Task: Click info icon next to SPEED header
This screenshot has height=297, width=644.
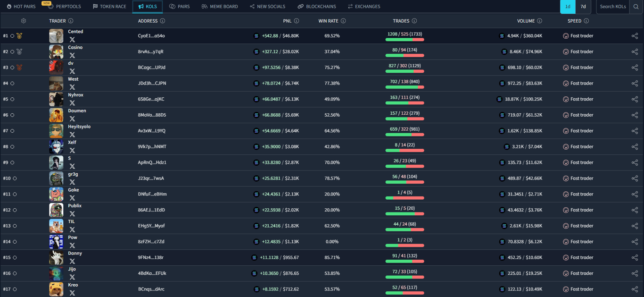Action: click(x=586, y=21)
